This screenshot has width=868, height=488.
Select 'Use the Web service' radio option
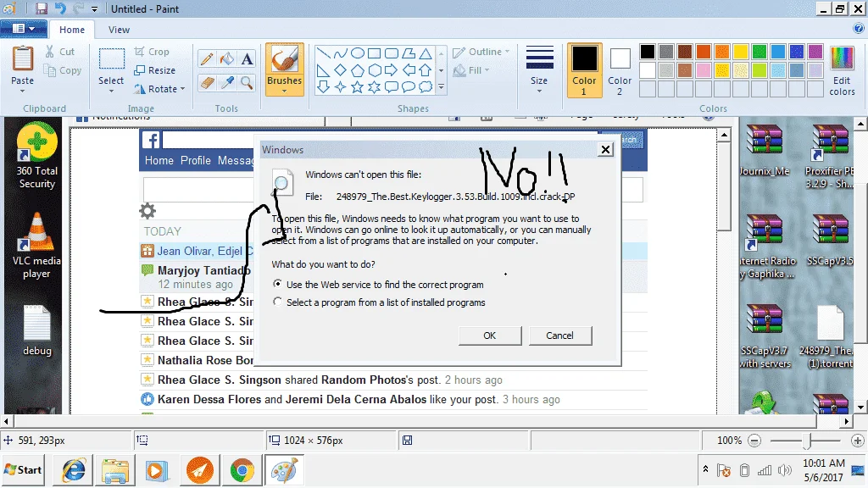coord(277,284)
